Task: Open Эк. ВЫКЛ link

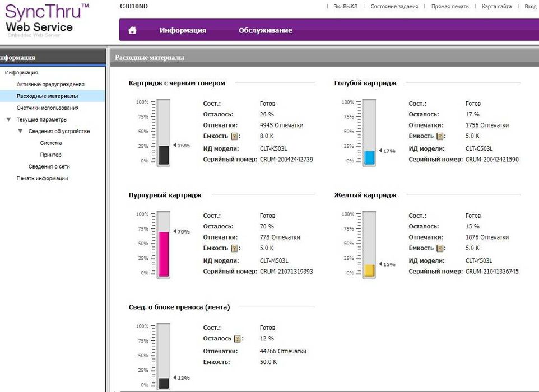Action: coord(346,7)
